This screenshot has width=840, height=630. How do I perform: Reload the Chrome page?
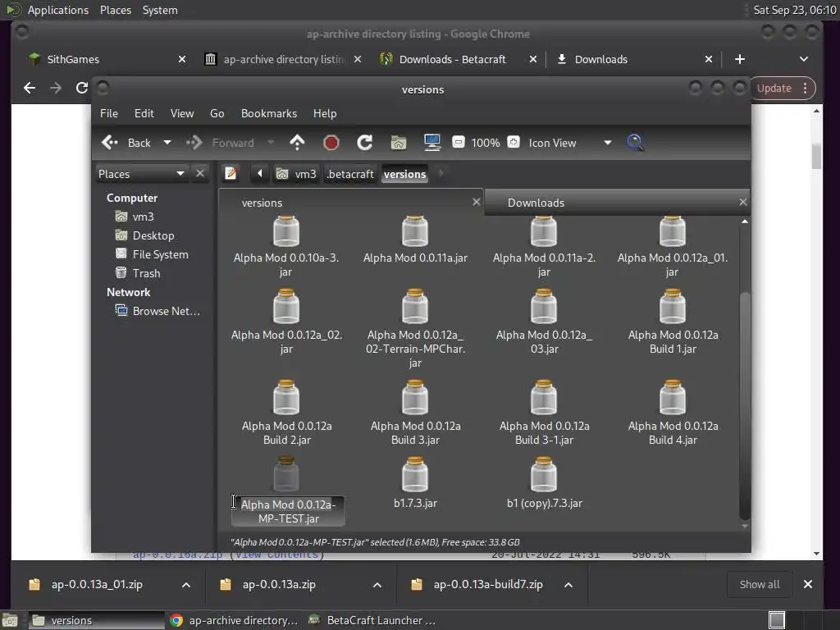click(81, 88)
